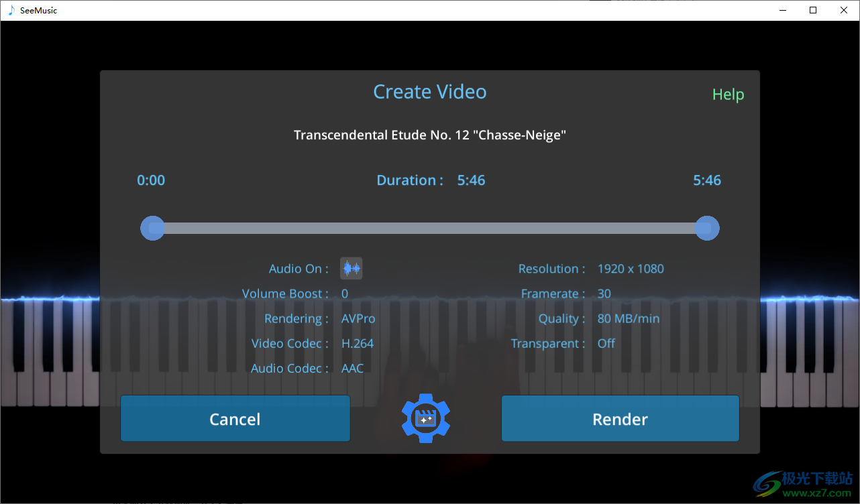Viewport: 860px width, 504px height.
Task: Open the 1920 x 1080 resolution setting
Action: 630,268
